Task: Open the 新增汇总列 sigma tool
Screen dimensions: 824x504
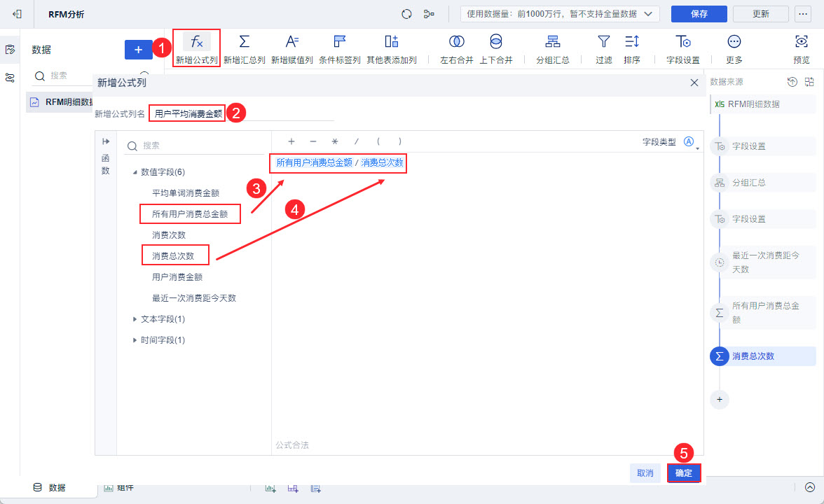Action: click(245, 41)
